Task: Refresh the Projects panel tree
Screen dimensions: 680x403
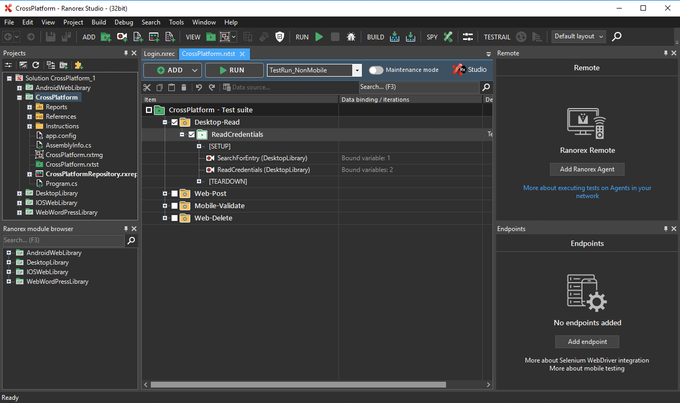Action: [x=36, y=65]
